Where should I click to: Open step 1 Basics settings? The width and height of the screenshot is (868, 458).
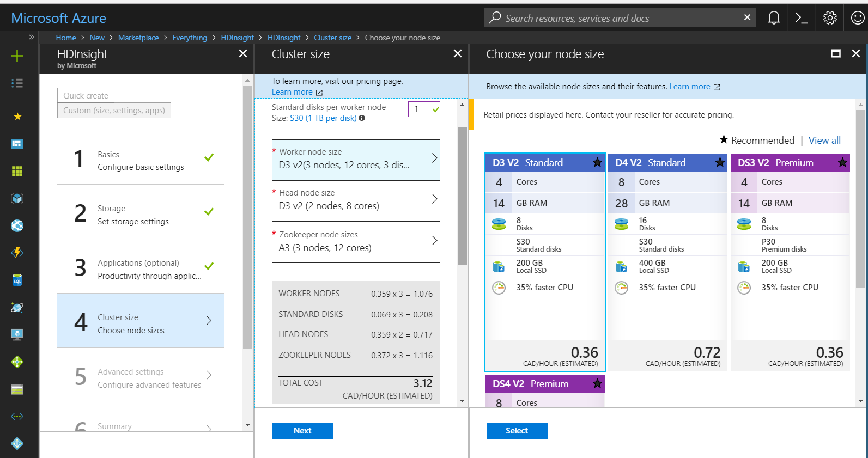141,157
